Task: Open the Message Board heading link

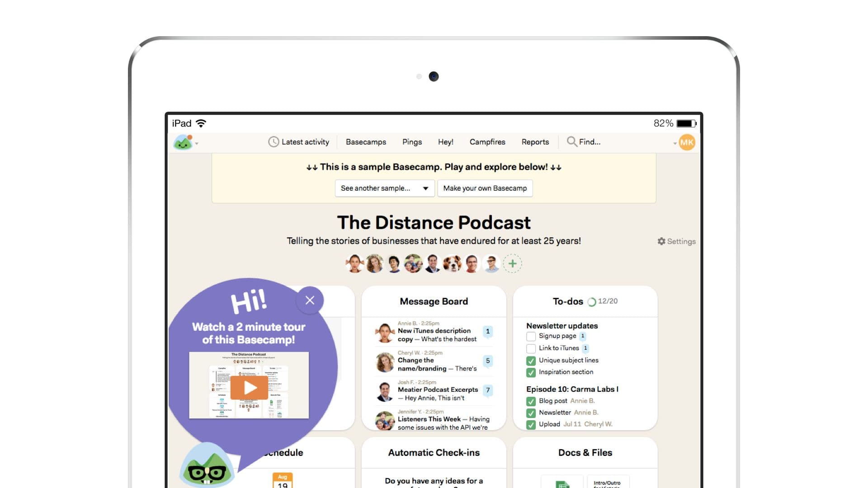Action: [x=434, y=301]
